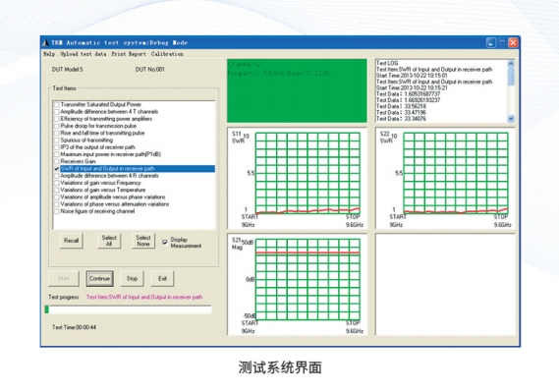This screenshot has width=559, height=392.
Task: Uncheck SWR of Input and Output in receiver path
Action: click(x=56, y=169)
